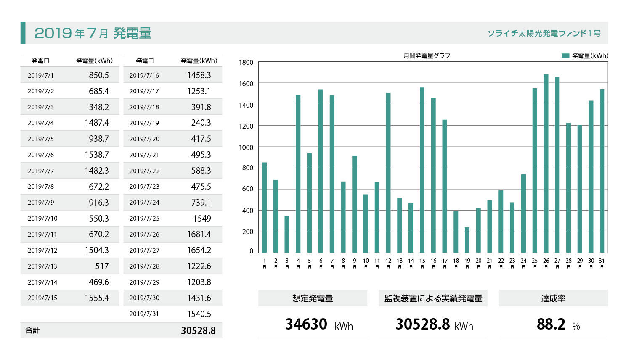Screen dimensions: 631x364
Task: Select the 2019/7/8 date cell
Action: click(41, 187)
